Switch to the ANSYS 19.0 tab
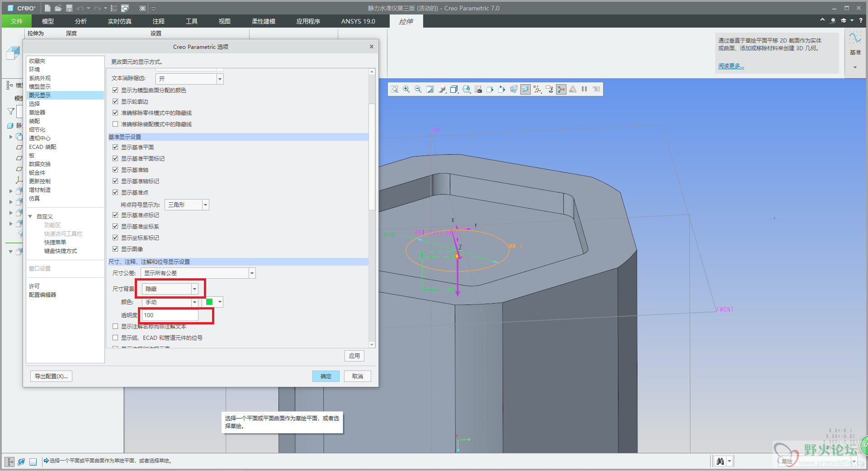 pyautogui.click(x=358, y=21)
